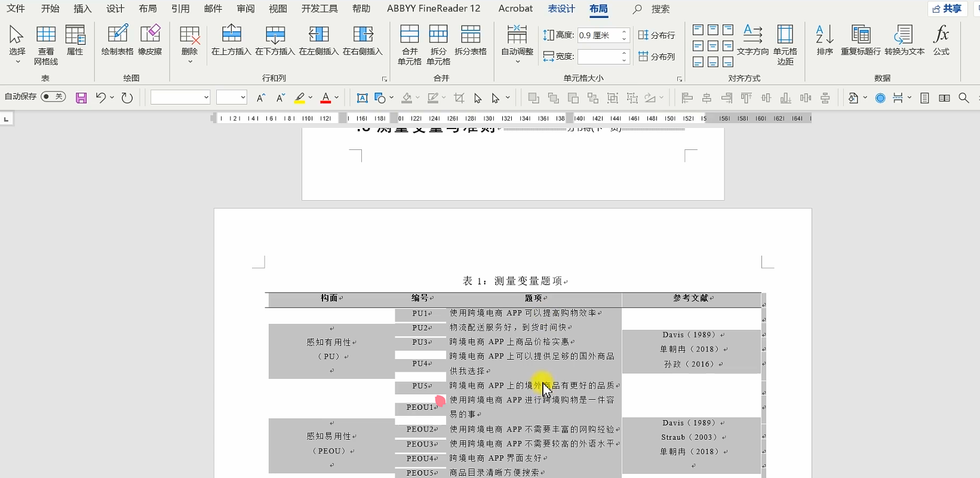Viewport: 980px width, 478px height.
Task: Click Decrease Font Size icon
Action: (x=280, y=98)
